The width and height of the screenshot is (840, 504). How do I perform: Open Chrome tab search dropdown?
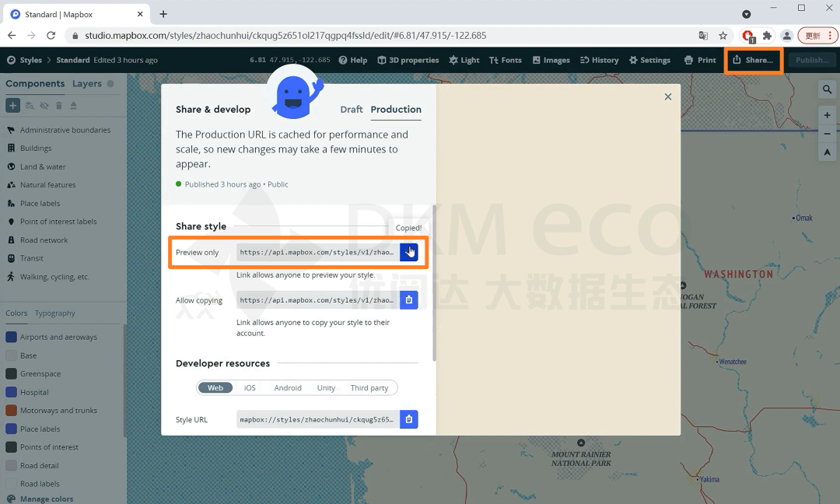point(746,14)
